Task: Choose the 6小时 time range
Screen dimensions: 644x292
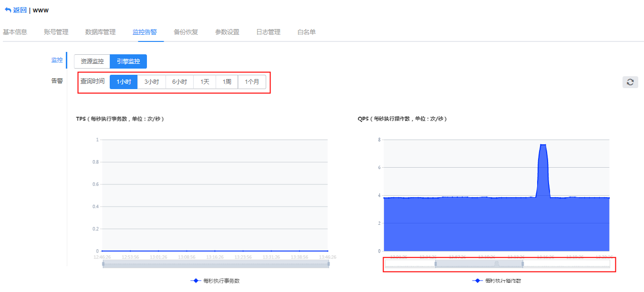Action: pos(179,82)
